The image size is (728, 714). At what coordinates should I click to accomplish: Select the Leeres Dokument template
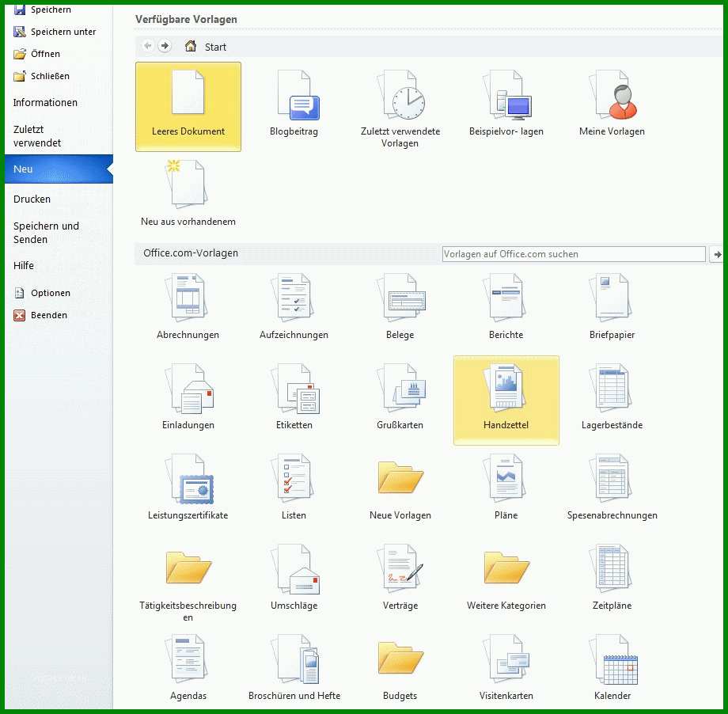click(188, 107)
